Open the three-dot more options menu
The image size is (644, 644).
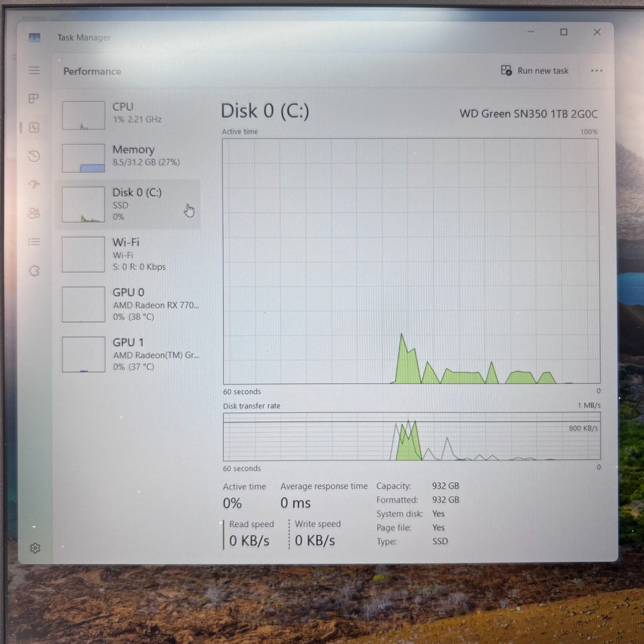(x=596, y=71)
